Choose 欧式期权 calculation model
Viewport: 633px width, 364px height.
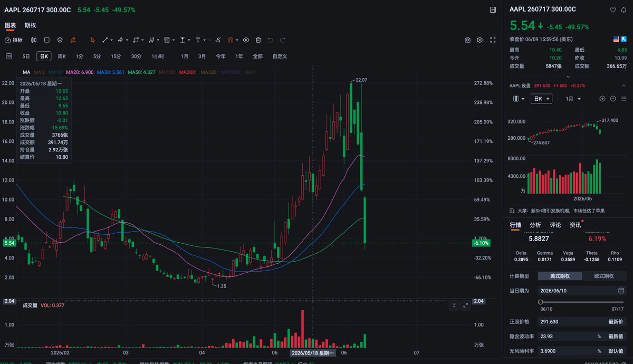pos(605,276)
